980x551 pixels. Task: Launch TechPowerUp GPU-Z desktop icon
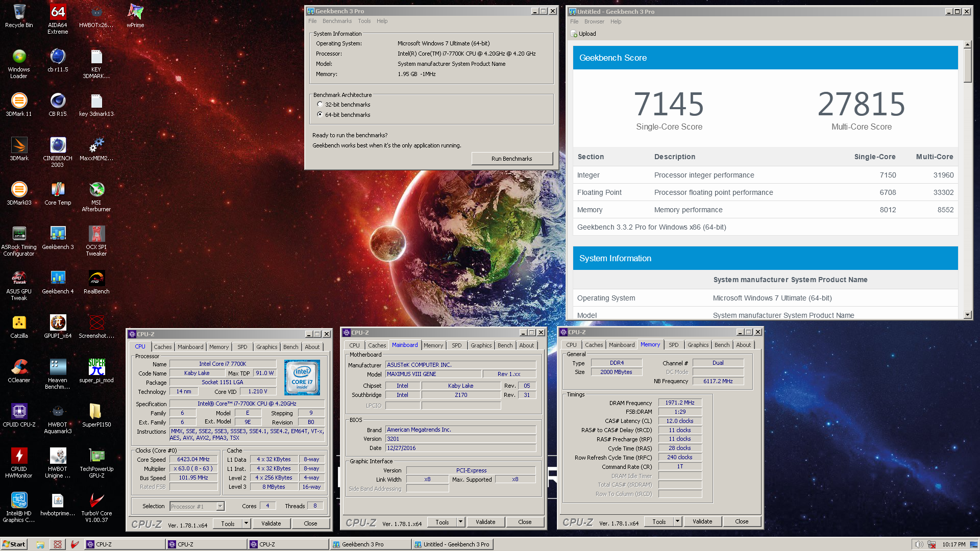(x=96, y=463)
